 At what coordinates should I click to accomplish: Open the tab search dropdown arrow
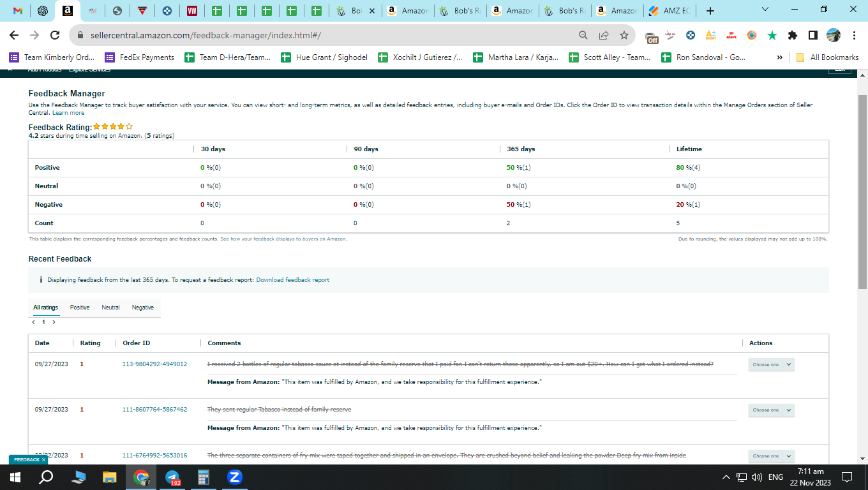pyautogui.click(x=765, y=10)
